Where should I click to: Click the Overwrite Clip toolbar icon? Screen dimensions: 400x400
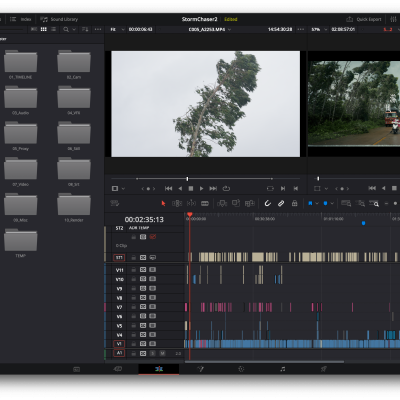(236, 203)
